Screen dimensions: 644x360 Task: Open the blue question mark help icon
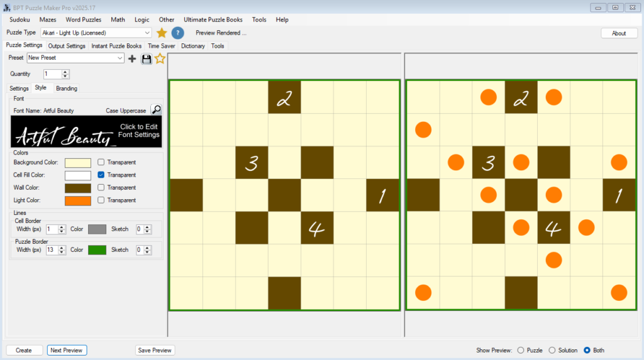coord(178,33)
